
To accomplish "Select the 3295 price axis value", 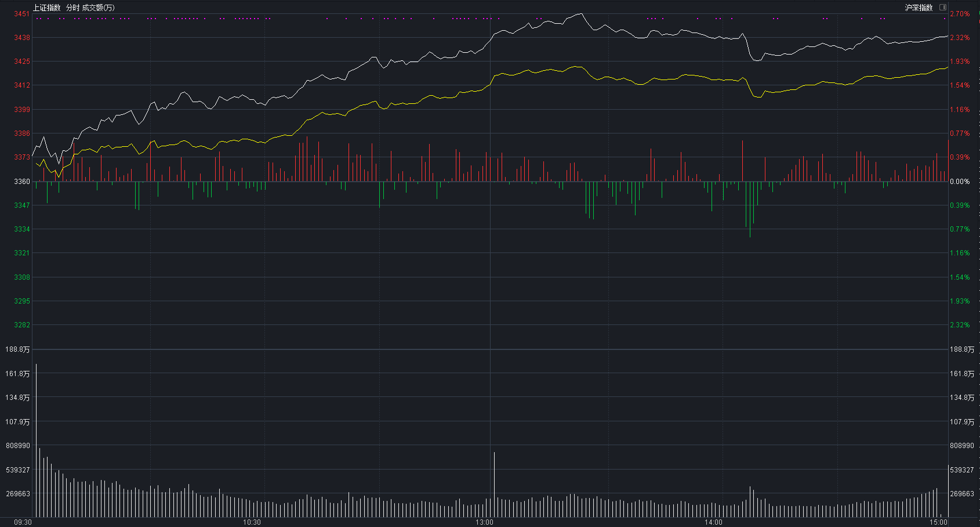I will pyautogui.click(x=22, y=301).
